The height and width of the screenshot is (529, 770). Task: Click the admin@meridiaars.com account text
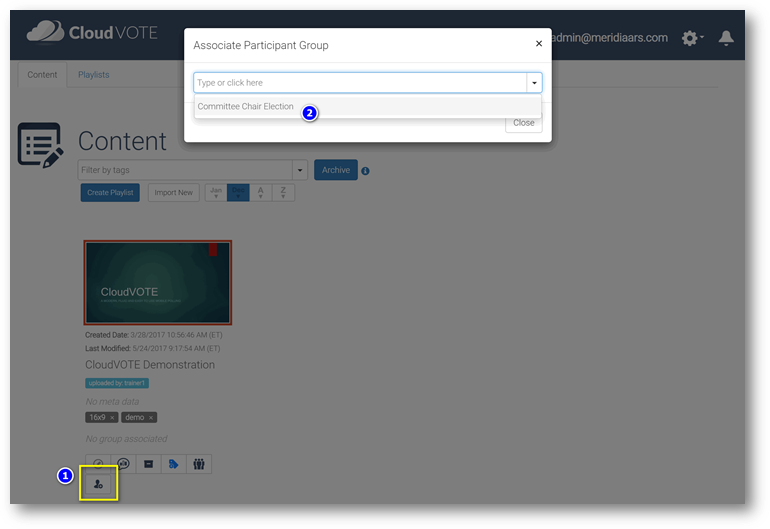pos(609,38)
